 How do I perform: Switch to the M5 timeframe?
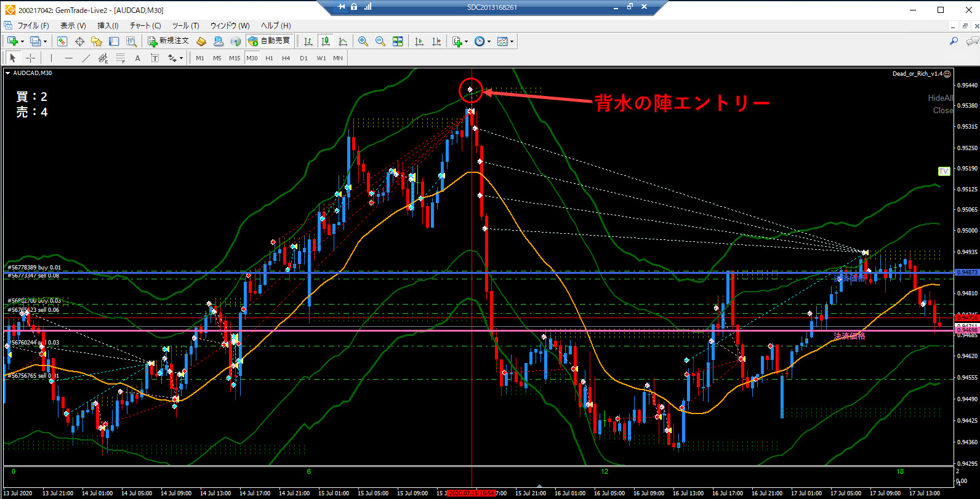coord(217,58)
